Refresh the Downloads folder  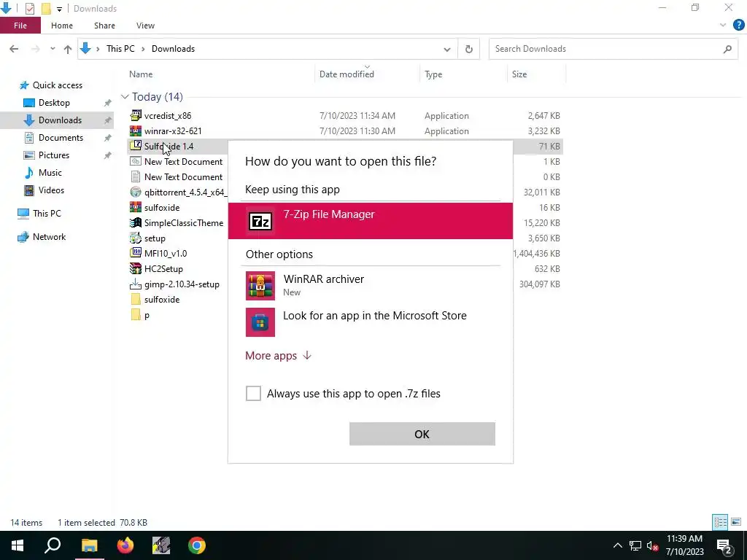[x=469, y=49]
